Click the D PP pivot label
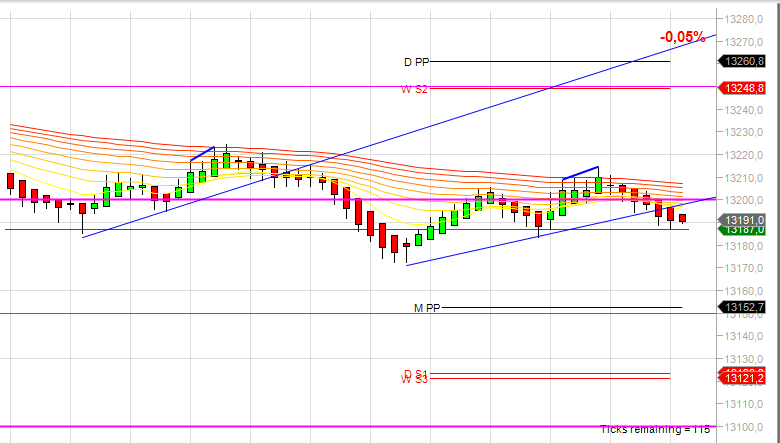This screenshot has height=443, width=780. 416,62
